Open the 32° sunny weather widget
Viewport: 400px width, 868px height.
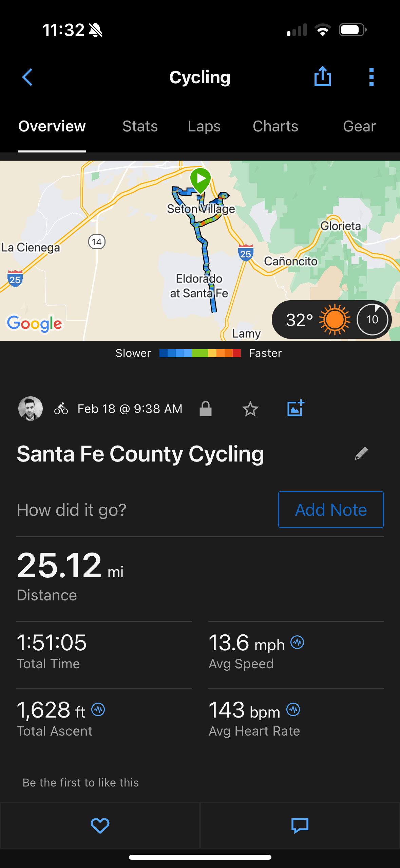click(331, 320)
